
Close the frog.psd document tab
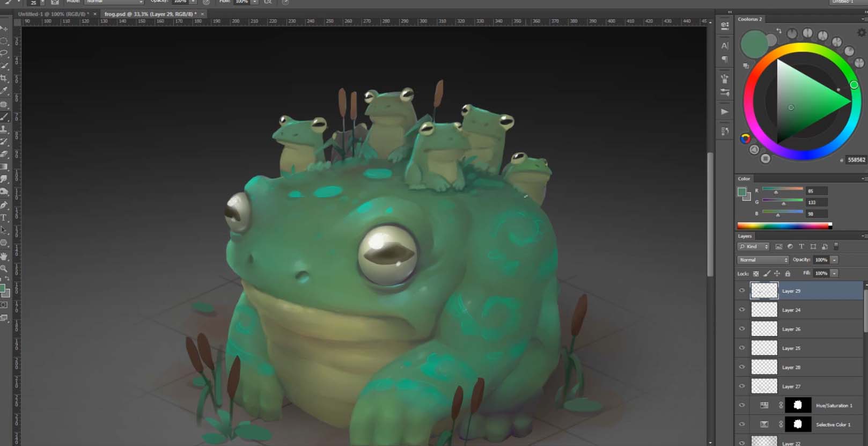coord(202,14)
